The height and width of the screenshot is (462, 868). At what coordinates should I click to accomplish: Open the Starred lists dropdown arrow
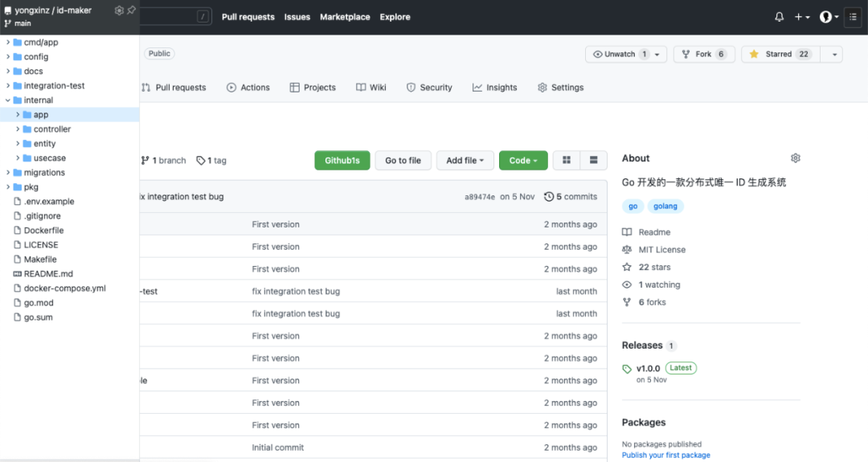click(x=834, y=54)
